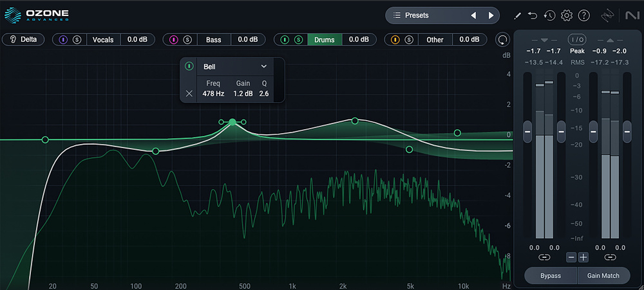Open the settings gear icon
This screenshot has width=644, height=290.
point(567,15)
